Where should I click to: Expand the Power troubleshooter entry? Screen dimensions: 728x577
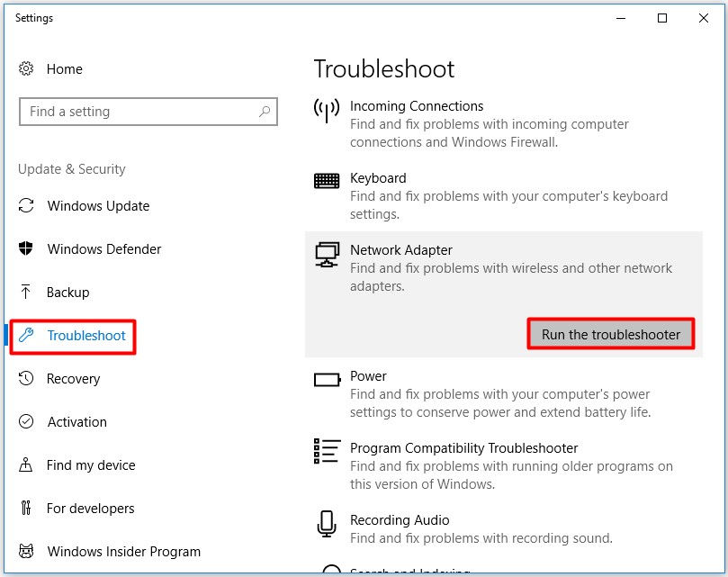coord(368,376)
